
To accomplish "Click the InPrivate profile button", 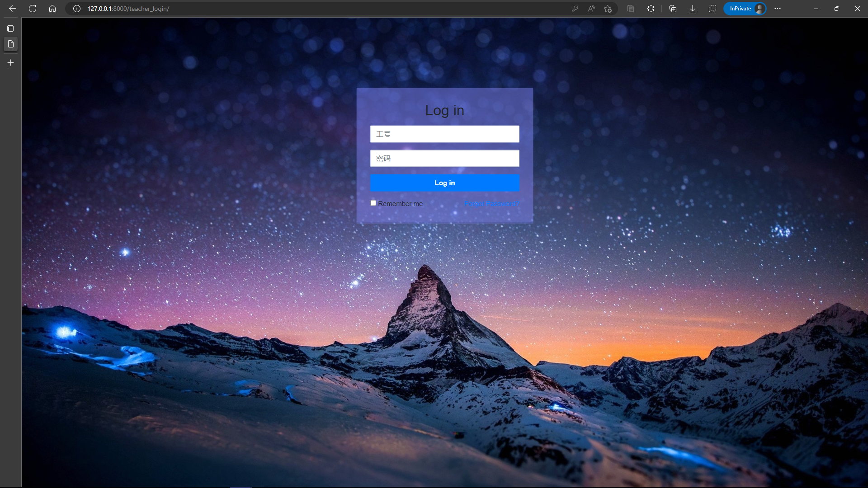I will [x=745, y=9].
